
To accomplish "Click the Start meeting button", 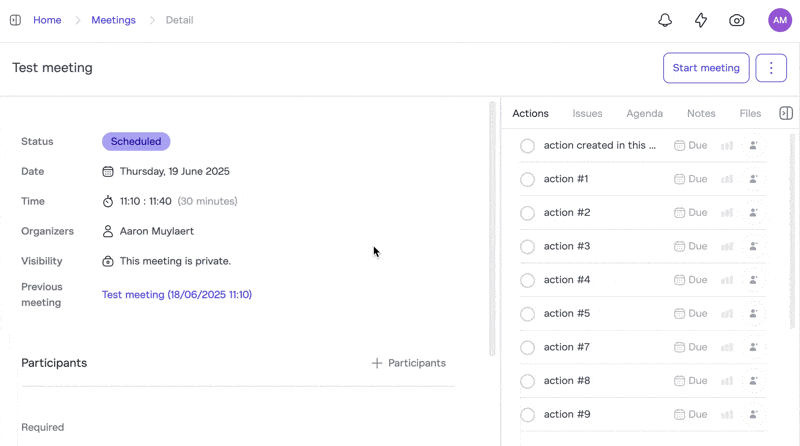I will tap(706, 68).
